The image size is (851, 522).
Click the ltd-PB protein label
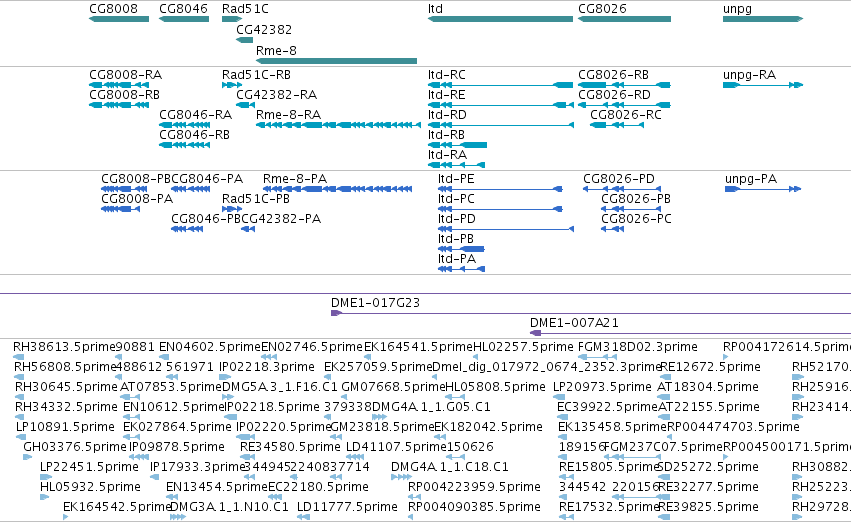pyautogui.click(x=456, y=239)
